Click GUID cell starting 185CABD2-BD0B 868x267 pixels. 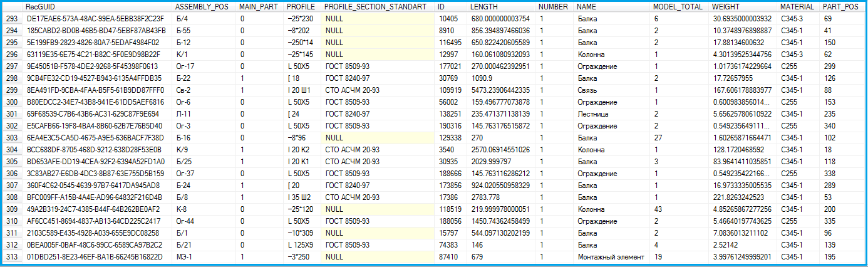tap(98, 31)
